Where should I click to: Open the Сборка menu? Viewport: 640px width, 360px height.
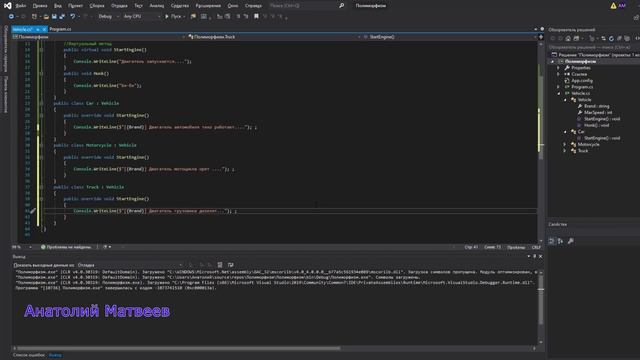point(97,6)
